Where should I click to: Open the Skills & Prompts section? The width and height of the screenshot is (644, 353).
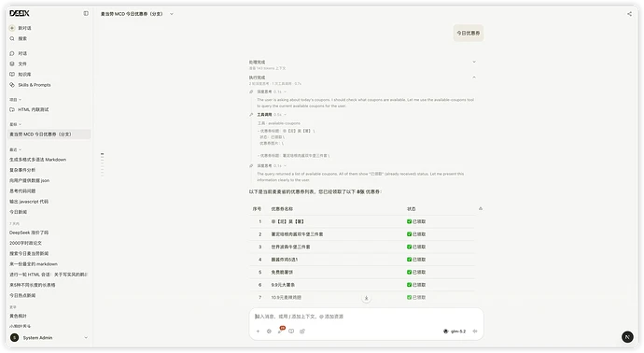(x=30, y=85)
